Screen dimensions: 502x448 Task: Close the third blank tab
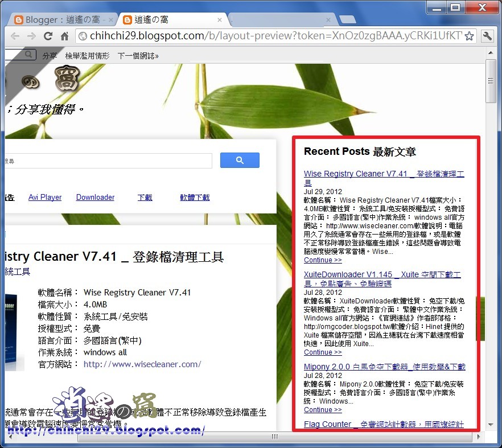coord(328,20)
